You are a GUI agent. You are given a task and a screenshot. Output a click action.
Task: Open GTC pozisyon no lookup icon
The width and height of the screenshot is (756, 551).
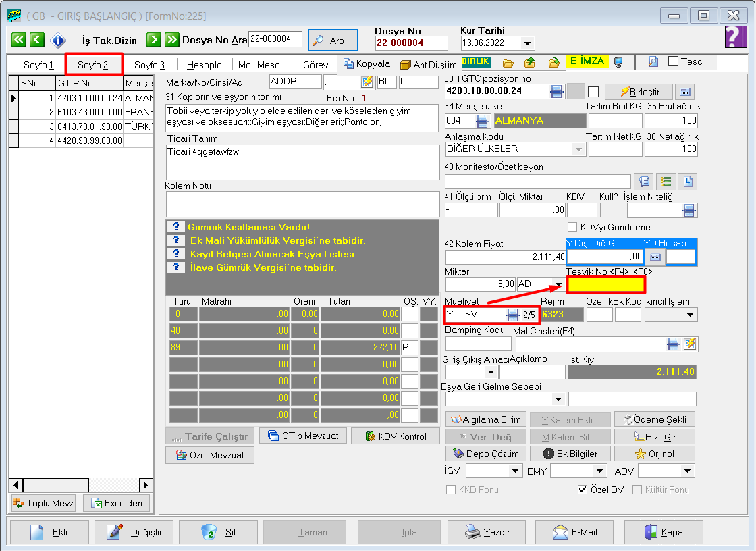click(x=557, y=92)
